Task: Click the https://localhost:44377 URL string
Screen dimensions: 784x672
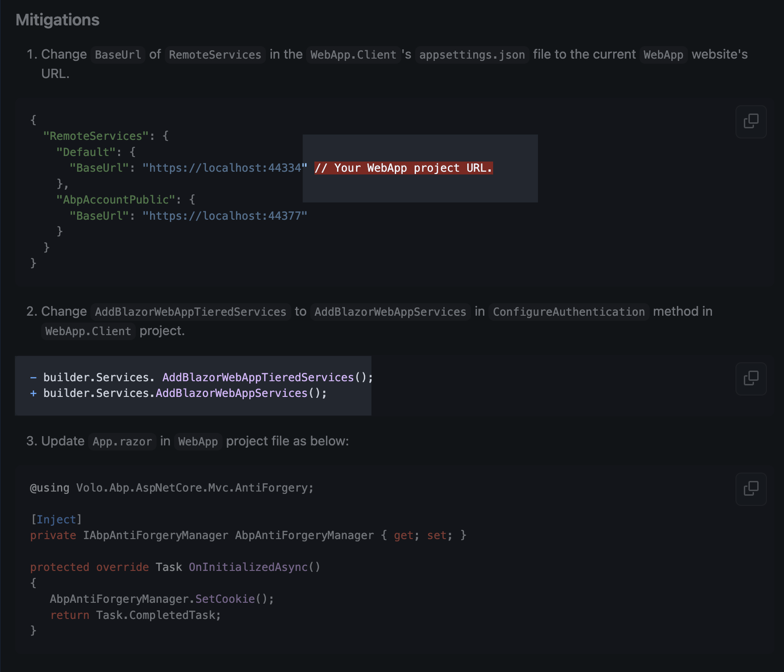Action: (224, 216)
